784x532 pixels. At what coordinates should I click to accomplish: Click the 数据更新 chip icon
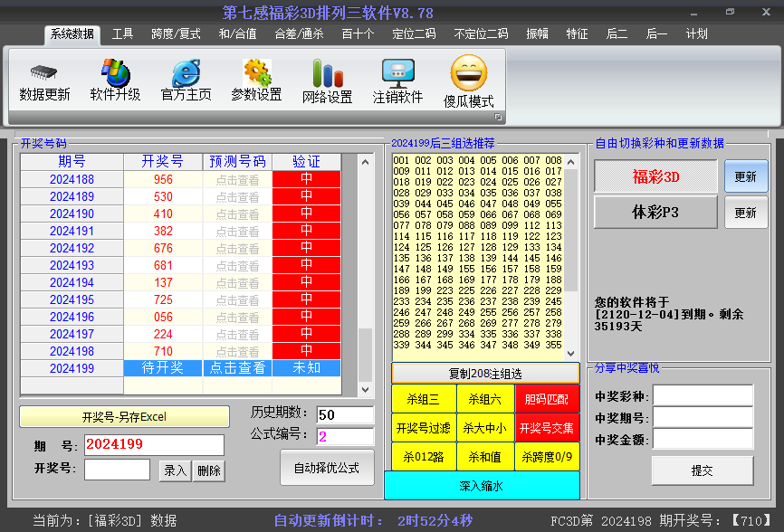[44, 73]
